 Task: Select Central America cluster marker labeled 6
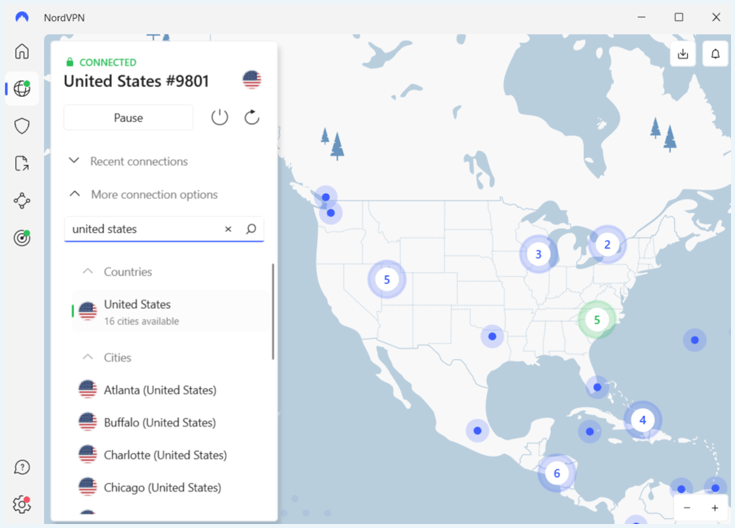point(557,473)
